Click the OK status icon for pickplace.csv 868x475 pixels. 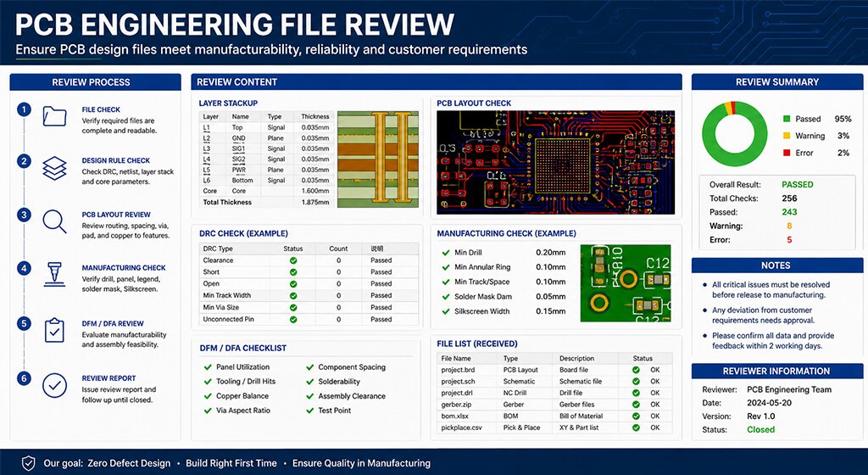636,428
